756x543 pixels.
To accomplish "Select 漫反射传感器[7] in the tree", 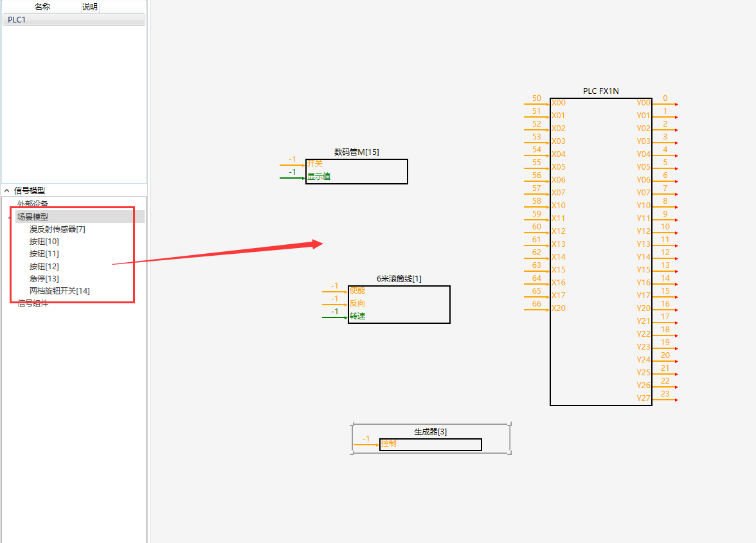I will click(57, 229).
